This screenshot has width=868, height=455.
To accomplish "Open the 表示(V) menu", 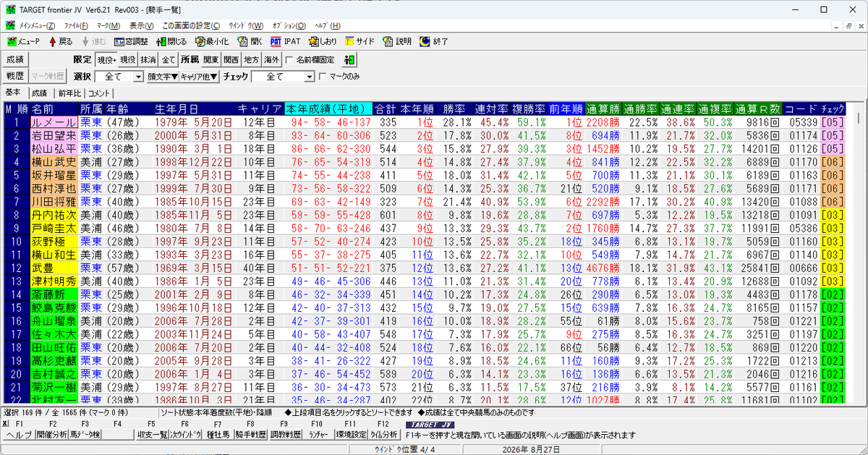I will pyautogui.click(x=141, y=26).
